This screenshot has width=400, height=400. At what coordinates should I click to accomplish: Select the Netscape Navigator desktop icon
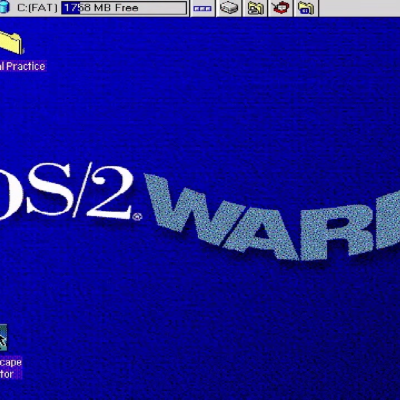(x=3, y=337)
